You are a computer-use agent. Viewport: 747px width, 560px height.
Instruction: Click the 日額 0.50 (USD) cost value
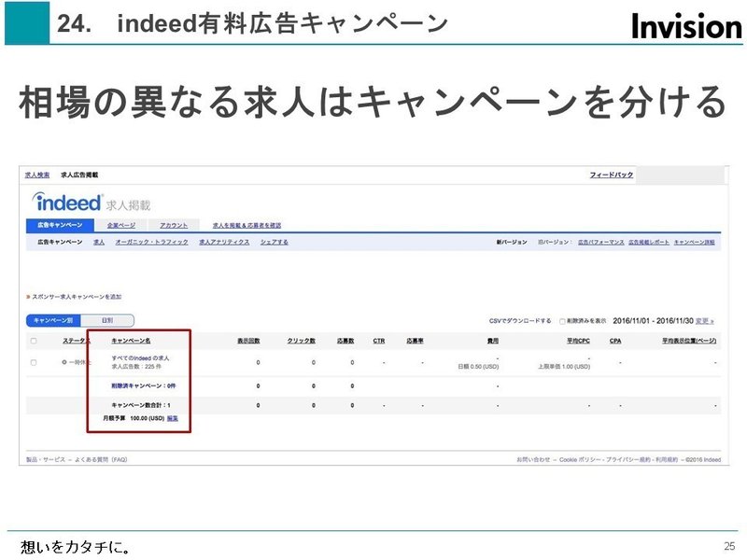[478, 367]
